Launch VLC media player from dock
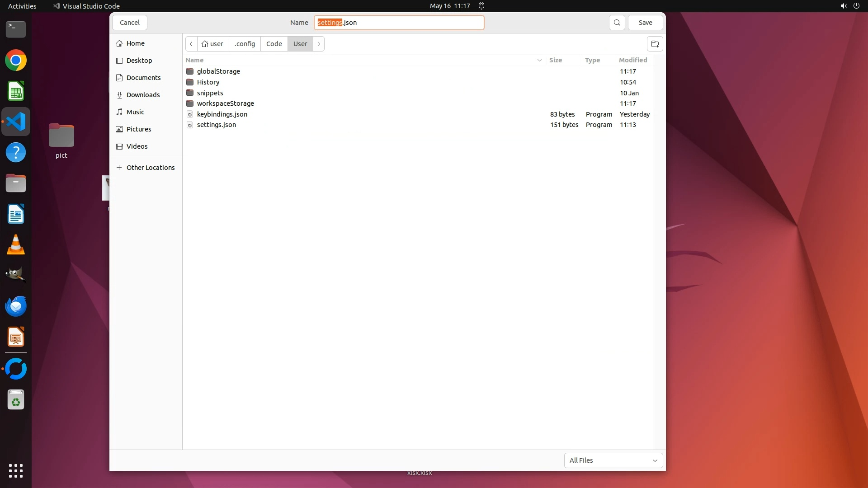Viewport: 868px width, 488px height. [x=16, y=245]
